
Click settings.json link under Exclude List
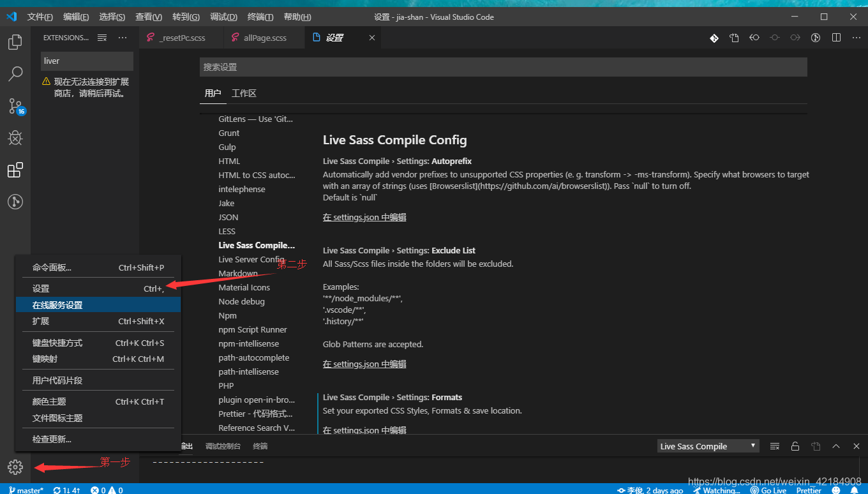(364, 364)
